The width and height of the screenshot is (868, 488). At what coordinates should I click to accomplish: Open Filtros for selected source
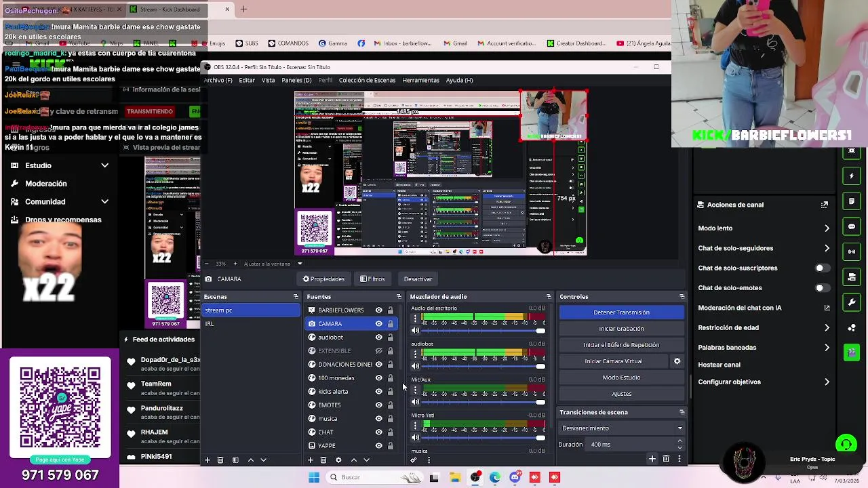point(372,279)
